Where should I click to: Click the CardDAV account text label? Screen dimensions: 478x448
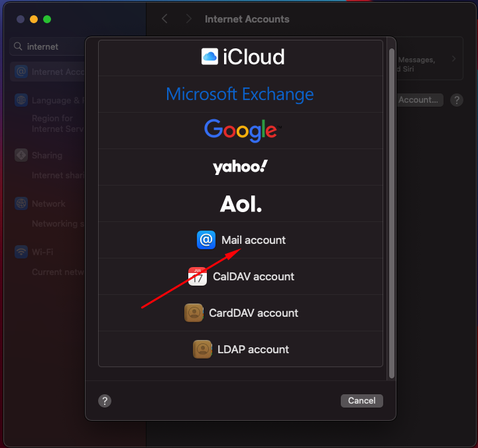tap(253, 313)
